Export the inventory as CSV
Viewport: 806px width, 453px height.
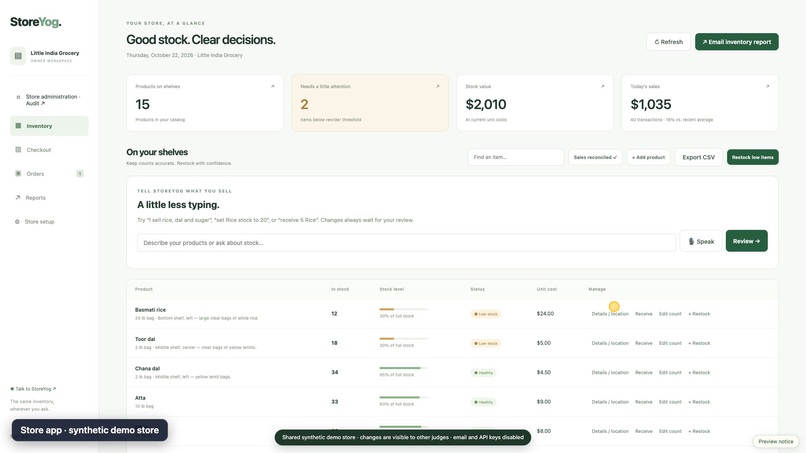coord(698,157)
